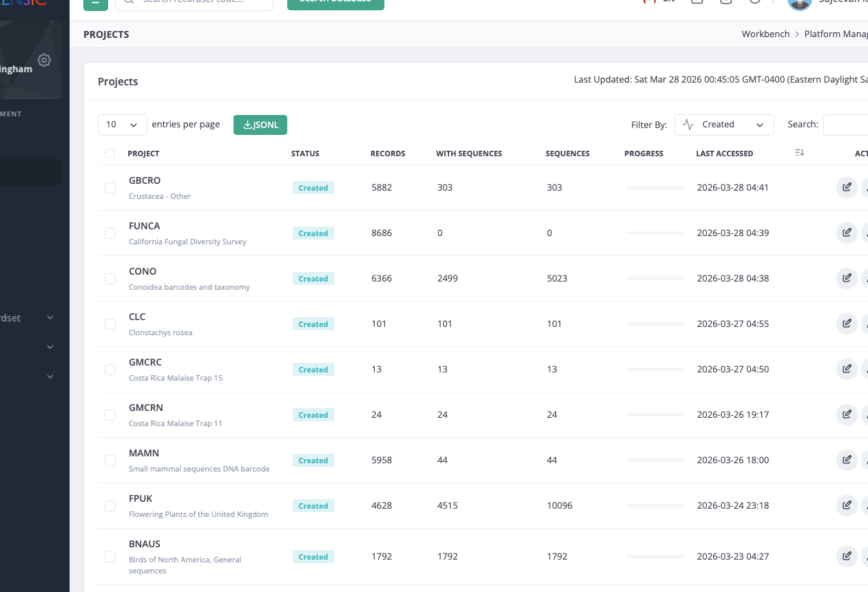Open the CONO project link

coord(143,271)
